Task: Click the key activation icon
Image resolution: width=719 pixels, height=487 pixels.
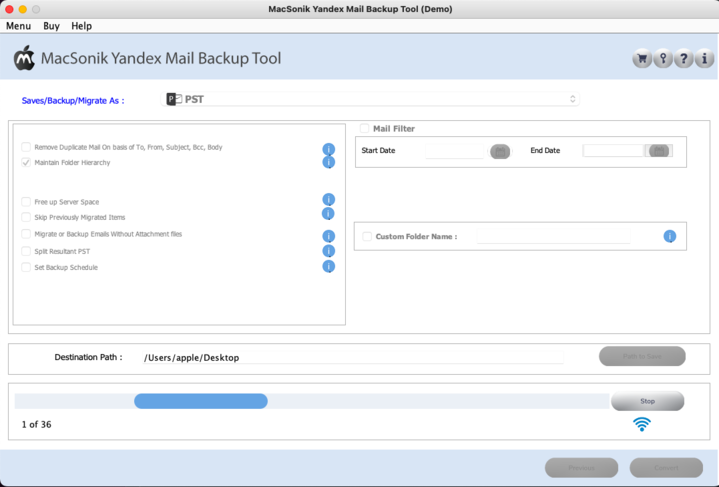Action: [663, 59]
